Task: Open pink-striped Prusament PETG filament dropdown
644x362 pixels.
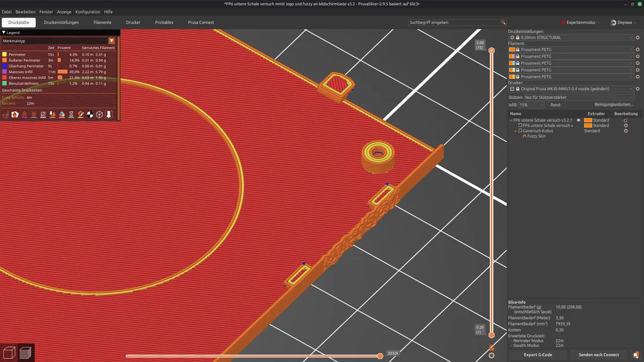Action: tap(571, 56)
